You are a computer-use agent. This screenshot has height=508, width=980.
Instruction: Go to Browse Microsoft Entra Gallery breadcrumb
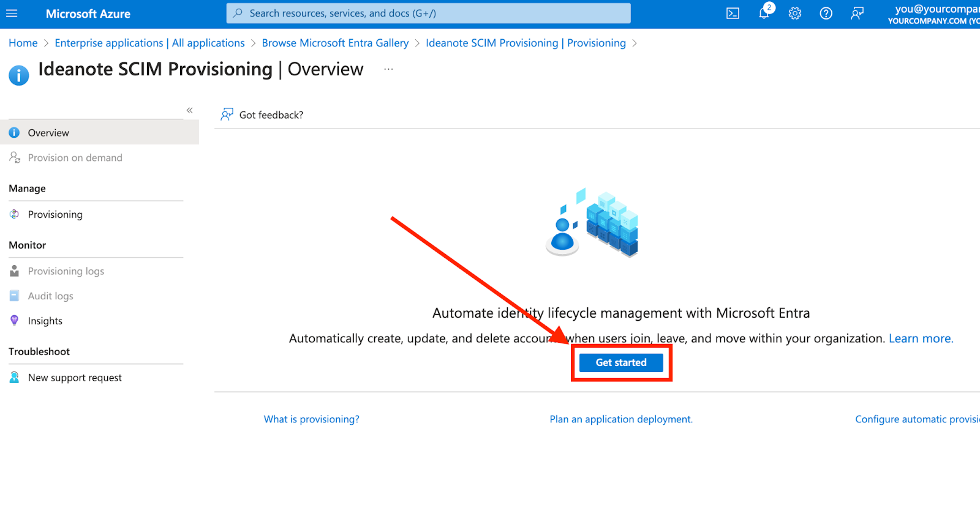[335, 43]
